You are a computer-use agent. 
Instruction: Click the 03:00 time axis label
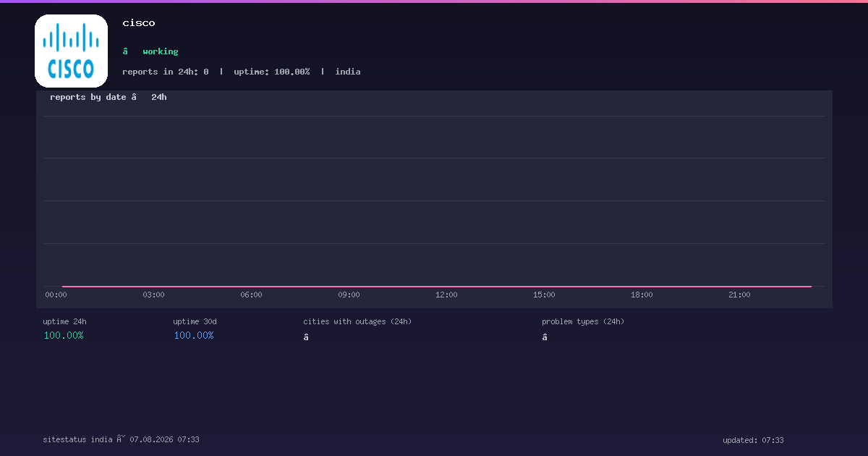click(x=153, y=295)
